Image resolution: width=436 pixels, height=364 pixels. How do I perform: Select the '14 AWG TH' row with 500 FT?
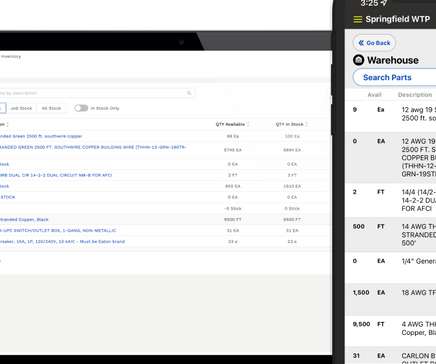[x=391, y=235]
